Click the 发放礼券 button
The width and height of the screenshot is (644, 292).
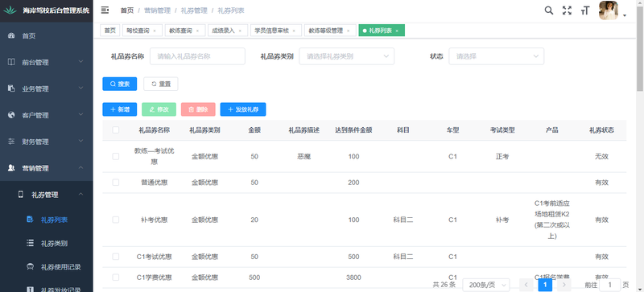243,109
